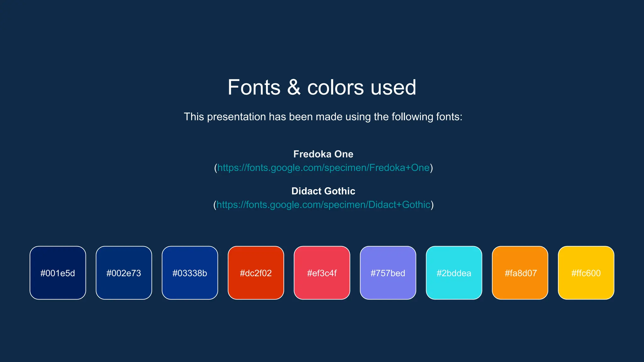Click the word 'presentation' in the subtitle
The image size is (644, 362).
[x=236, y=117]
